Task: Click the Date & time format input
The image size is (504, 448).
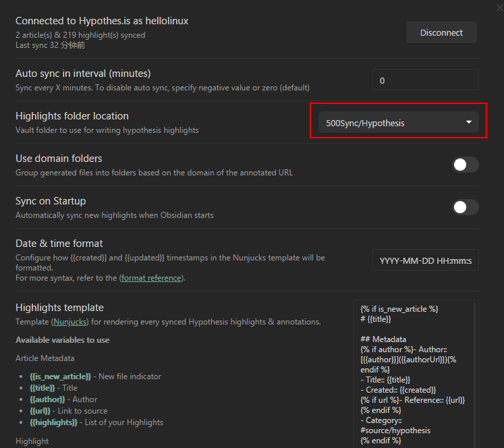Action: (426, 260)
